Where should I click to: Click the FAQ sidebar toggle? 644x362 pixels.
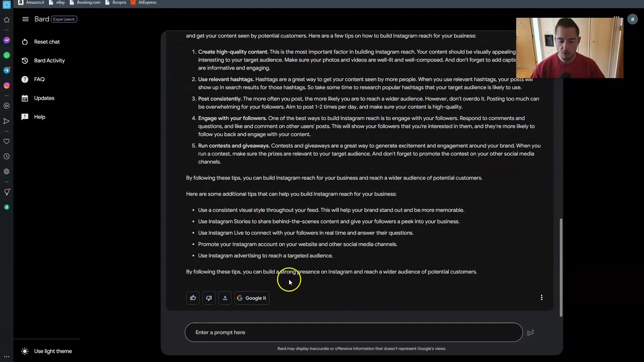tap(39, 79)
